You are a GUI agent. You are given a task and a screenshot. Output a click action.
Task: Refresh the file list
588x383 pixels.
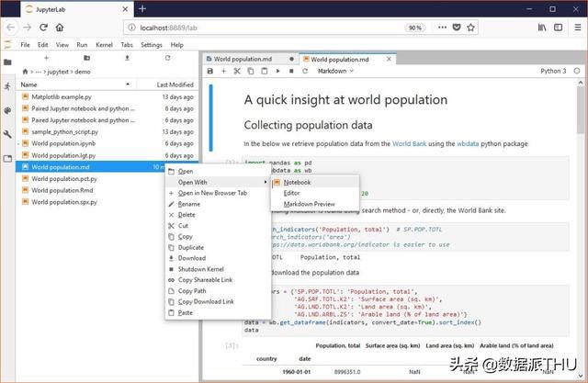167,58
